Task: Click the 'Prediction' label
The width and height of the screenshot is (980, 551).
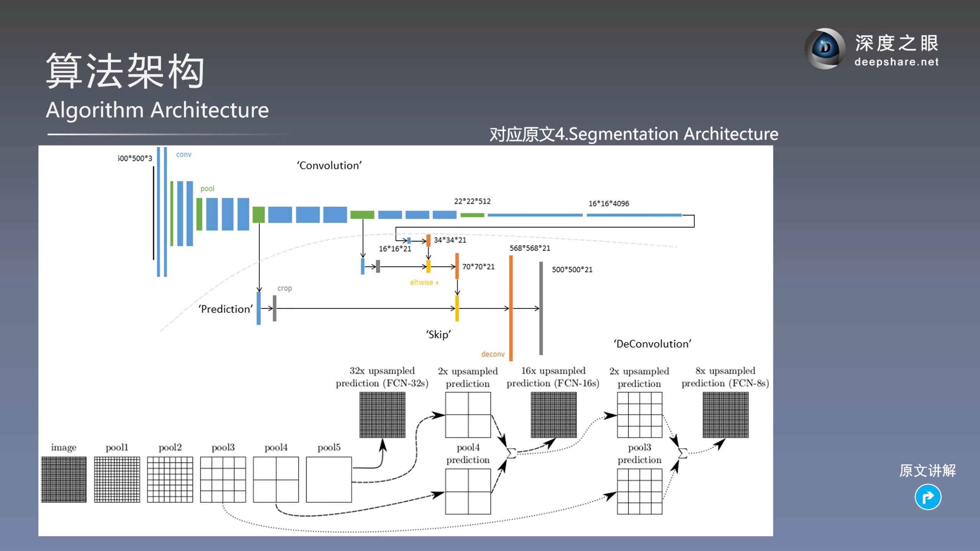Action: click(225, 309)
